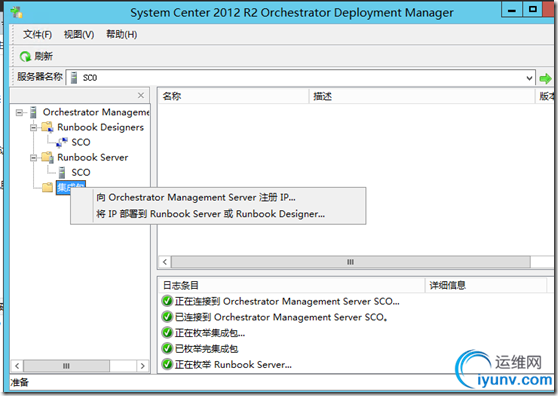558x396 pixels.
Task: Click the SCO runbook server icon
Action: tap(62, 173)
